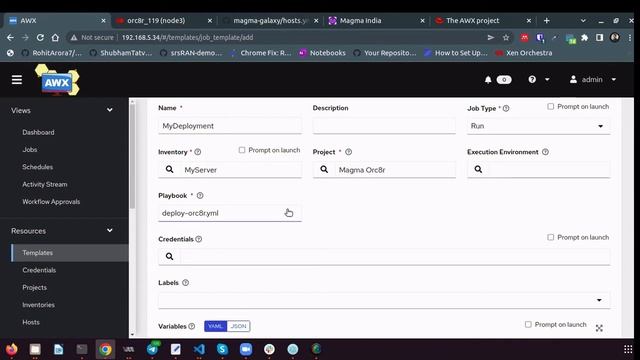Show help for Variables field

[192, 327]
